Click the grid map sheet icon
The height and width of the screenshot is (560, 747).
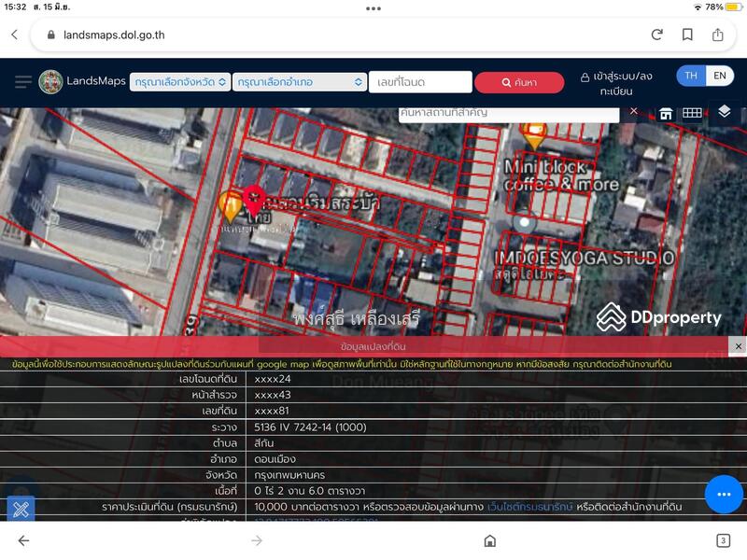[692, 113]
